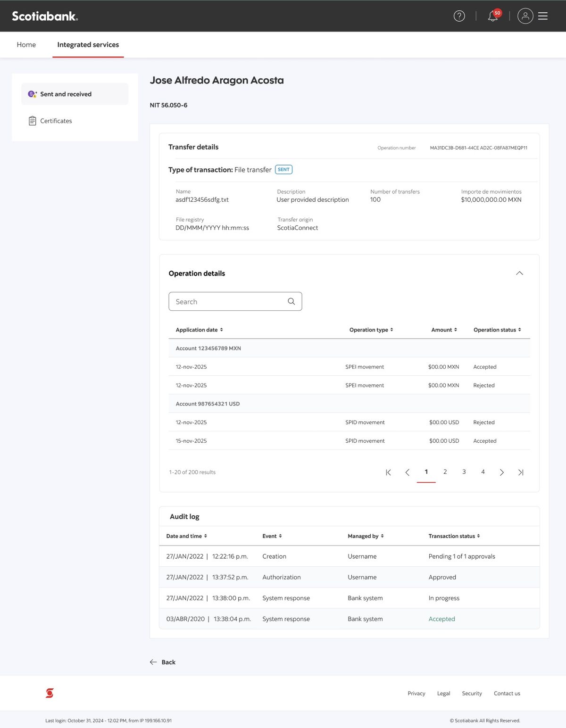Sort audit log by Managed by
Viewport: 566px width, 728px height.
point(366,536)
